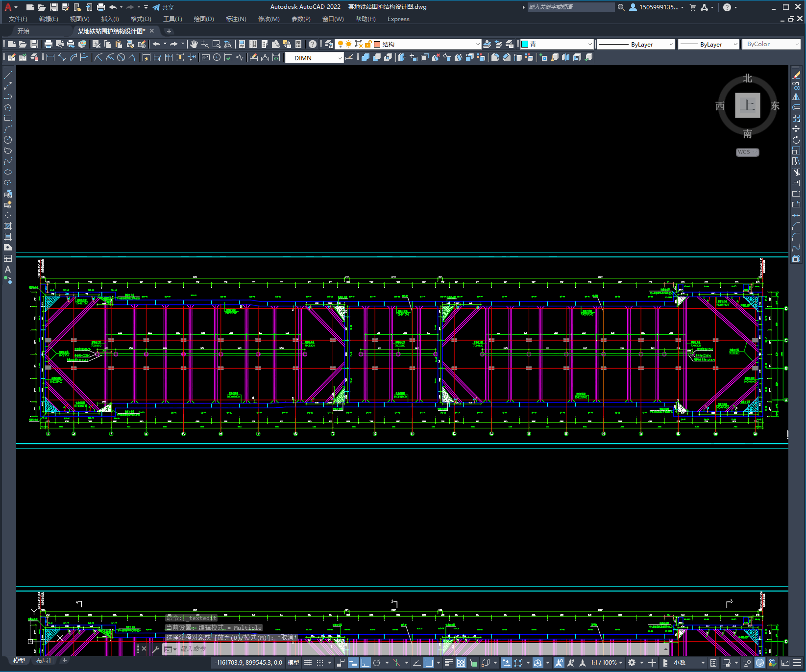Open the second ByLayer lineweight dropdown
Image resolution: width=806 pixels, height=672 pixels.
coord(708,44)
